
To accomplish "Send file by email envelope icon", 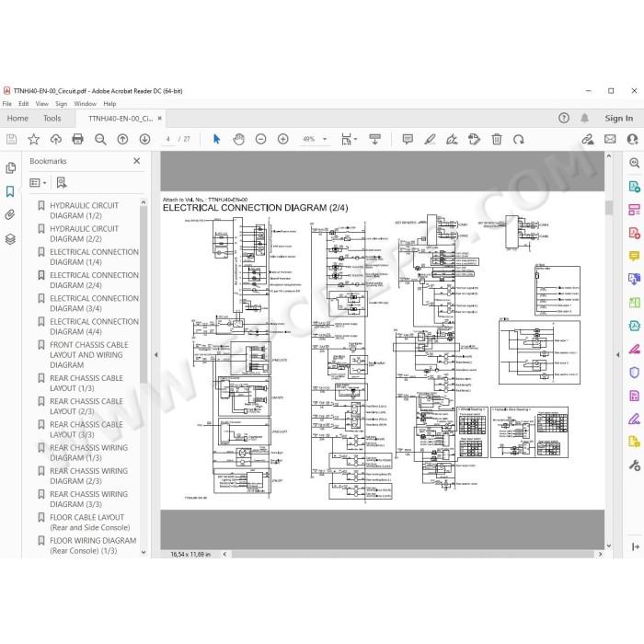I will point(610,140).
